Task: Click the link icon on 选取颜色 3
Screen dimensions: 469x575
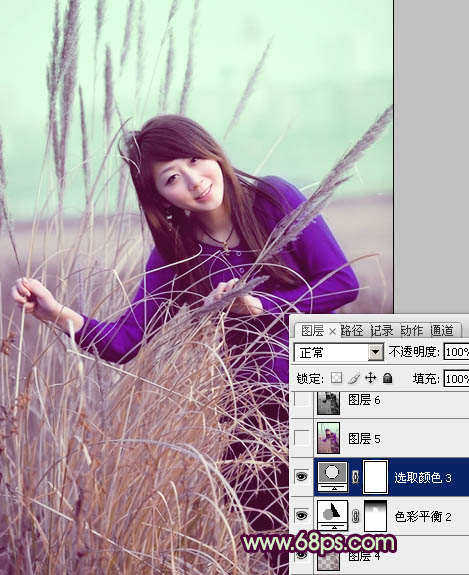Action: (x=355, y=477)
